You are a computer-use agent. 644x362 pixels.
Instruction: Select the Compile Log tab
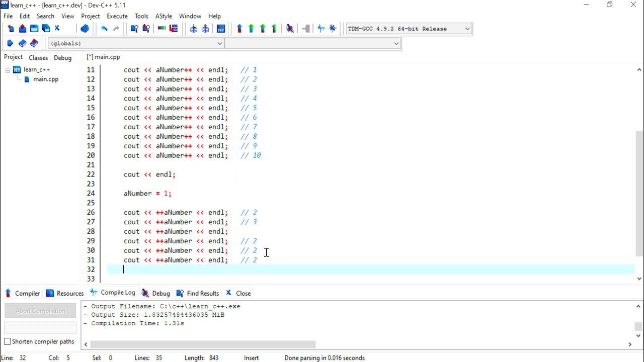pyautogui.click(x=113, y=293)
